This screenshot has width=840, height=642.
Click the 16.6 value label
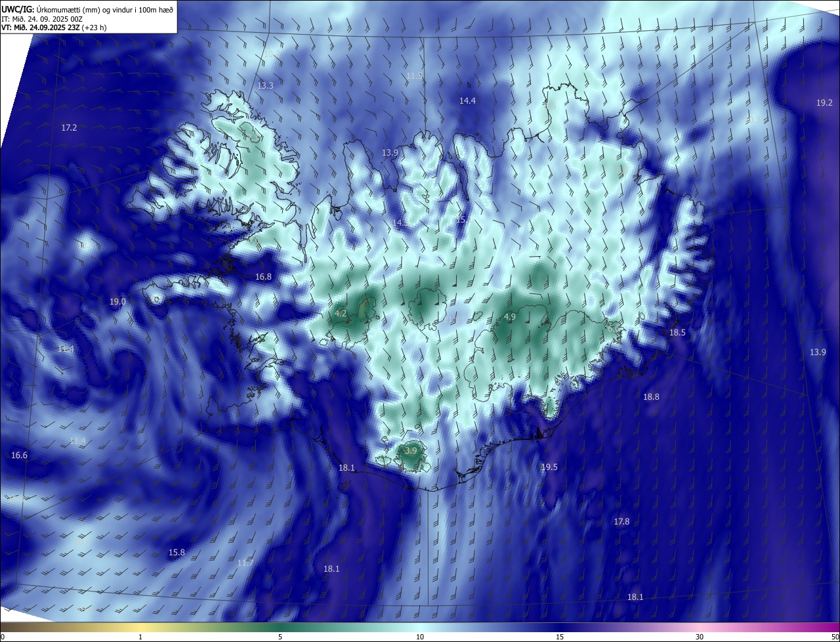[x=19, y=455]
